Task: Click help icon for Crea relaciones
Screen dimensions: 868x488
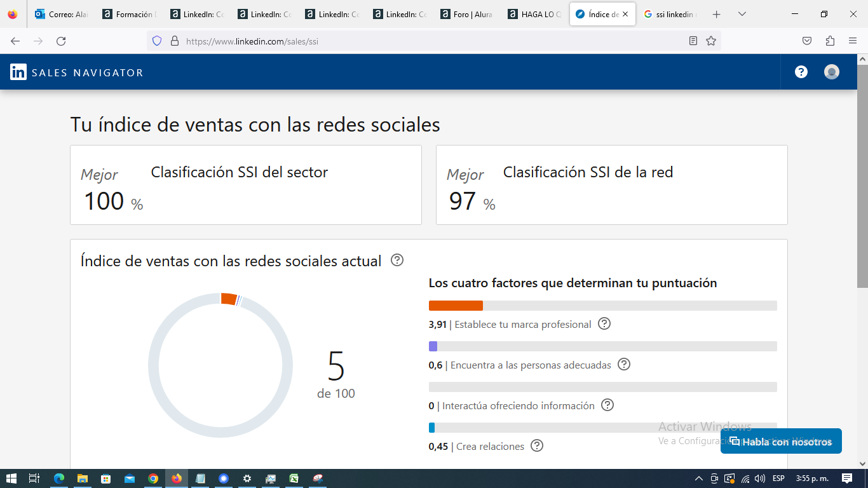Action: (537, 445)
